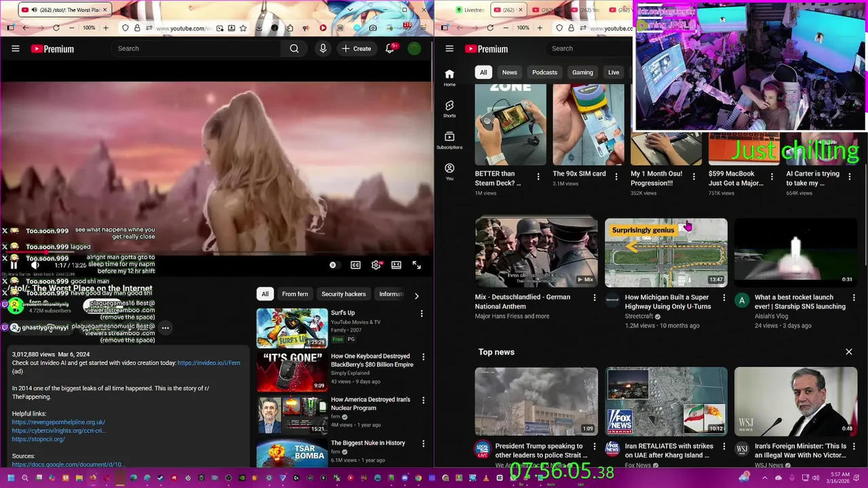
Task: Show more filter chips with the right arrow
Action: [x=416, y=296]
